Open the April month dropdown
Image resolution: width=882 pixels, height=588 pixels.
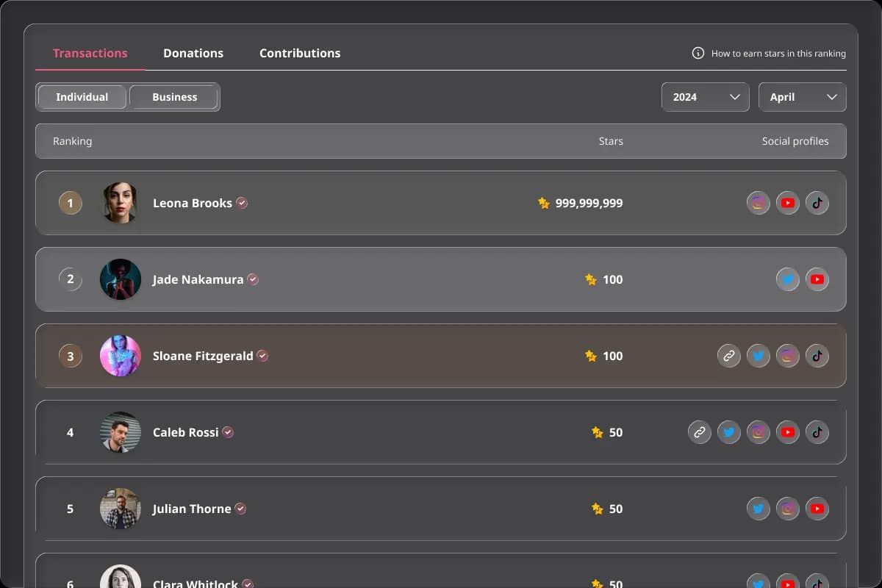[802, 97]
